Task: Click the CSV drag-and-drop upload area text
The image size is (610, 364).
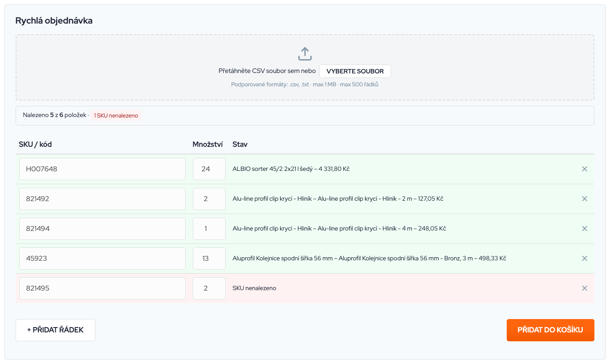Action: pos(267,71)
